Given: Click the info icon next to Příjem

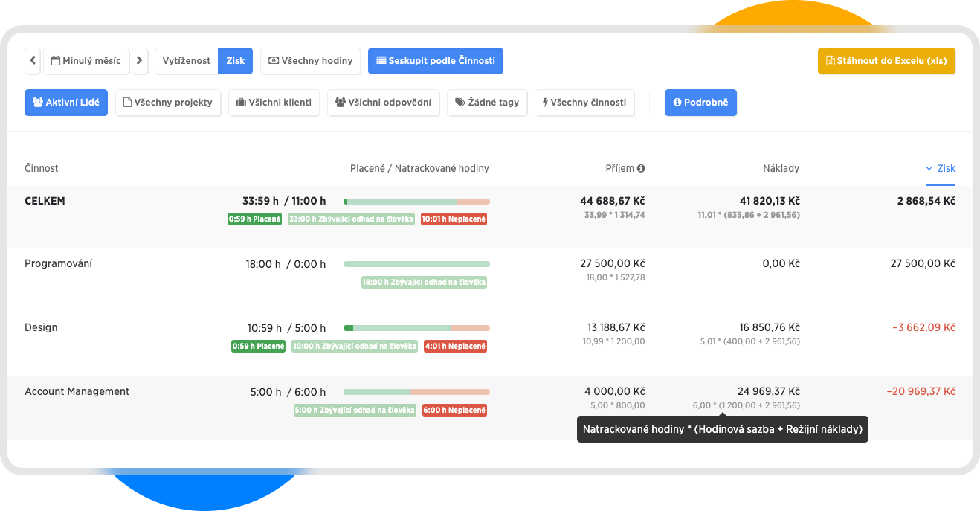Looking at the screenshot, I should pyautogui.click(x=641, y=169).
